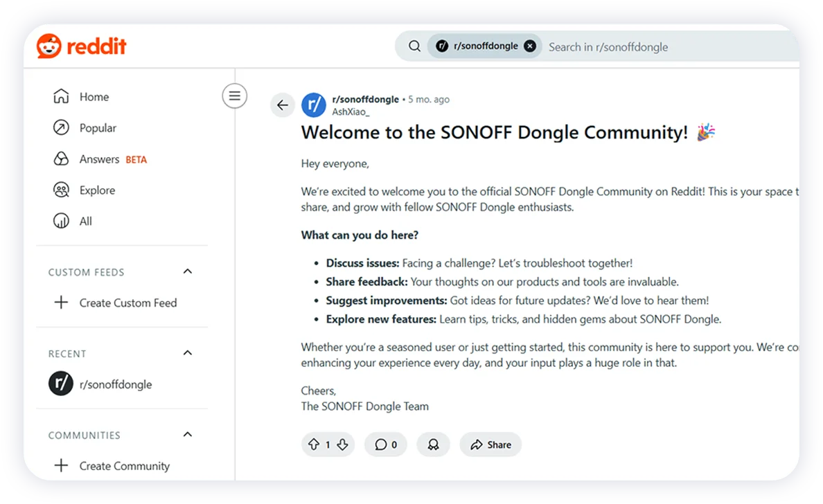Remove the r/sonoffdongle search filter chip

tap(530, 46)
